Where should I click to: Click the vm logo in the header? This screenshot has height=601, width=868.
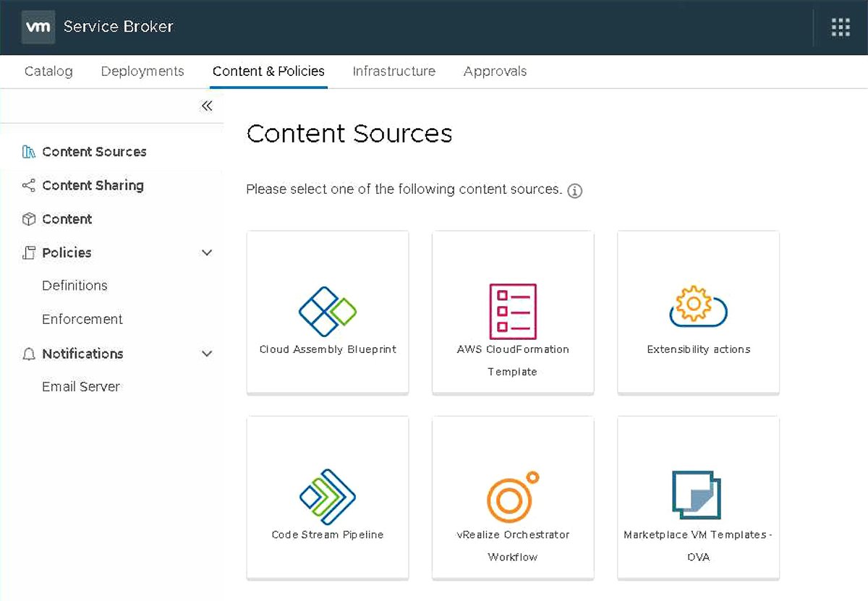pyautogui.click(x=38, y=27)
